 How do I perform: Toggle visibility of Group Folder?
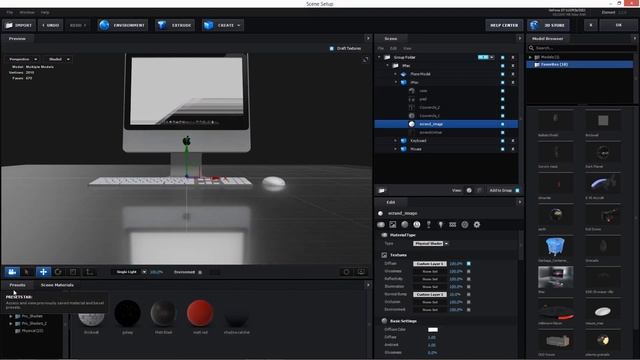click(x=502, y=58)
